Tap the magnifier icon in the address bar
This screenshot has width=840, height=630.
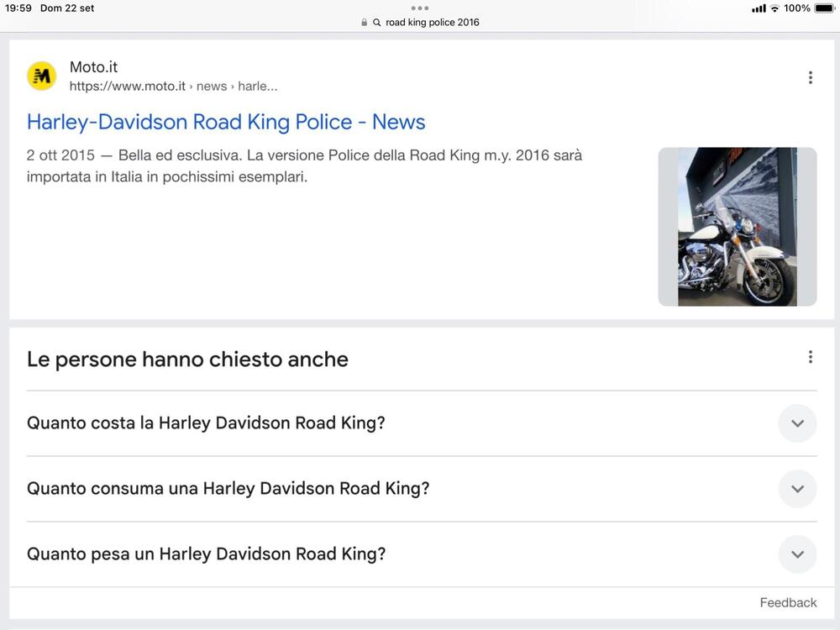click(377, 23)
